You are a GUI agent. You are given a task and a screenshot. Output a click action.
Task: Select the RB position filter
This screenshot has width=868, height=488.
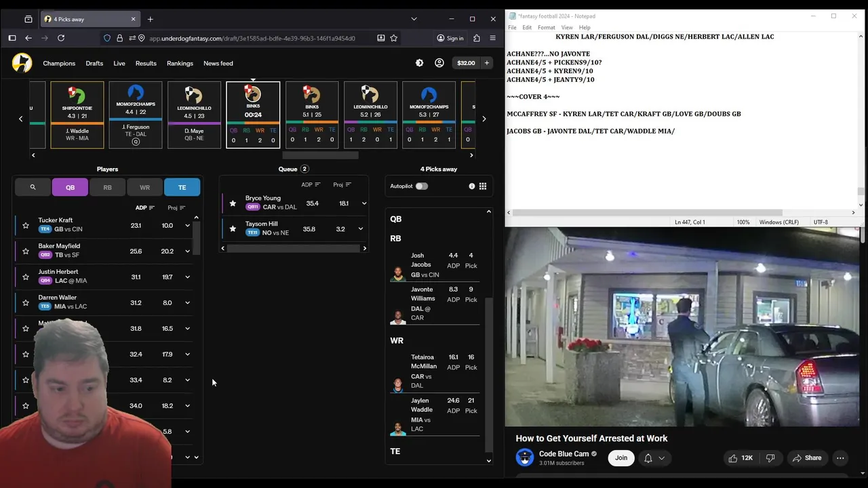coord(107,187)
